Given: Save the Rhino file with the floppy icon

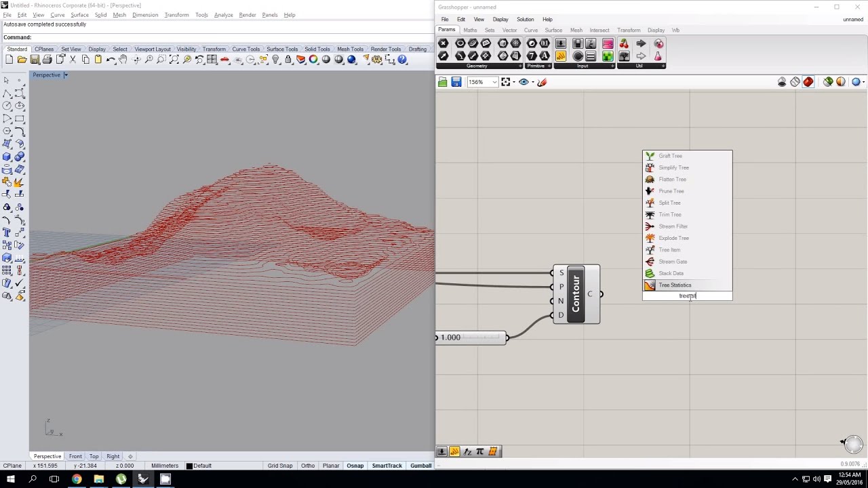Looking at the screenshot, I should coord(35,60).
